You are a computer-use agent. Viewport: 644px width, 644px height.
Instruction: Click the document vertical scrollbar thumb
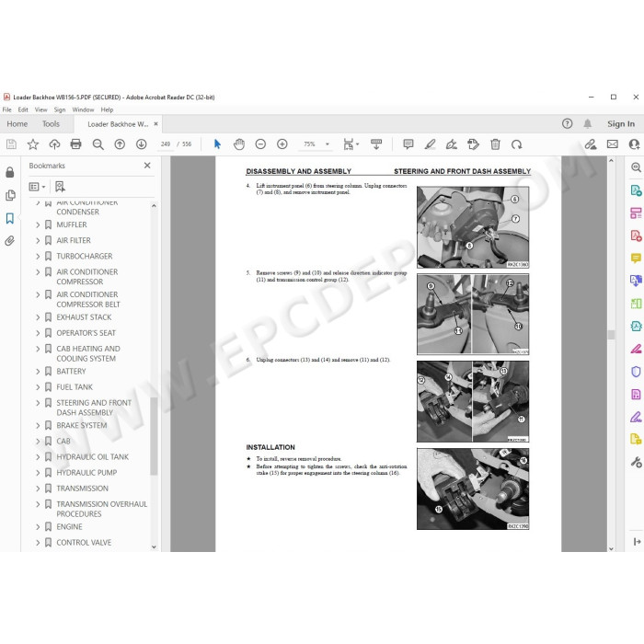pos(611,335)
